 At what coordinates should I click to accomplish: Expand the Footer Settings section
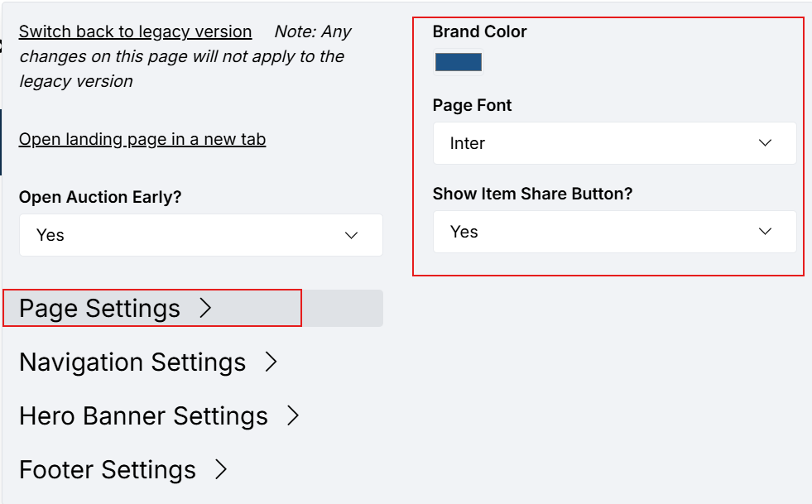(108, 470)
